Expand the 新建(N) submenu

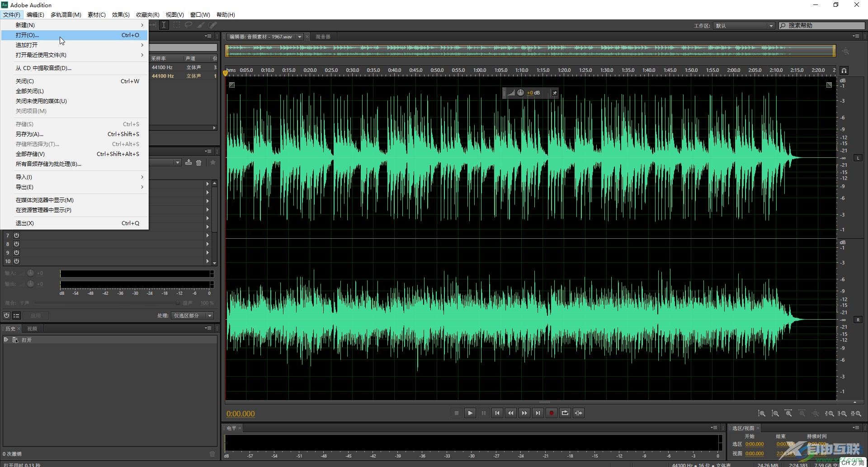click(75, 25)
